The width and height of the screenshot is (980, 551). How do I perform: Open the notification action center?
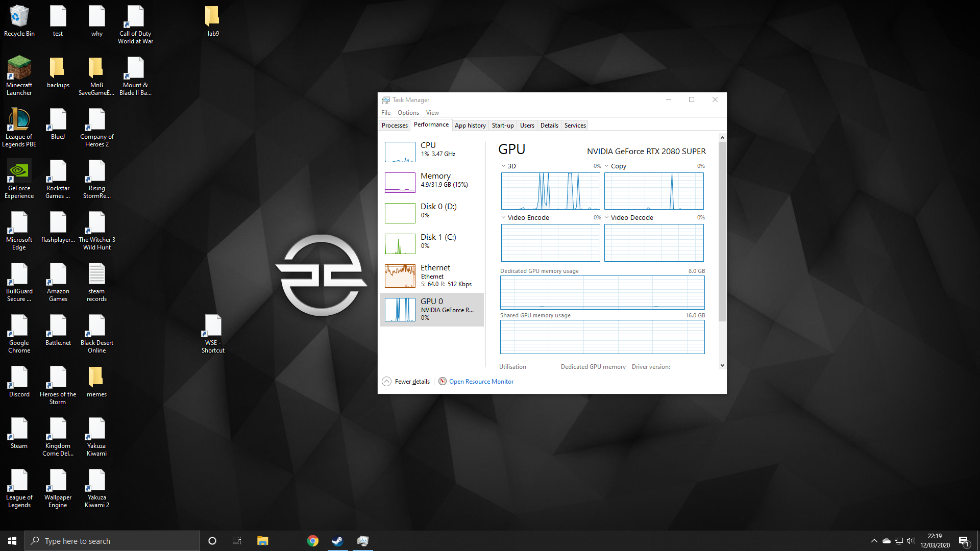964,541
